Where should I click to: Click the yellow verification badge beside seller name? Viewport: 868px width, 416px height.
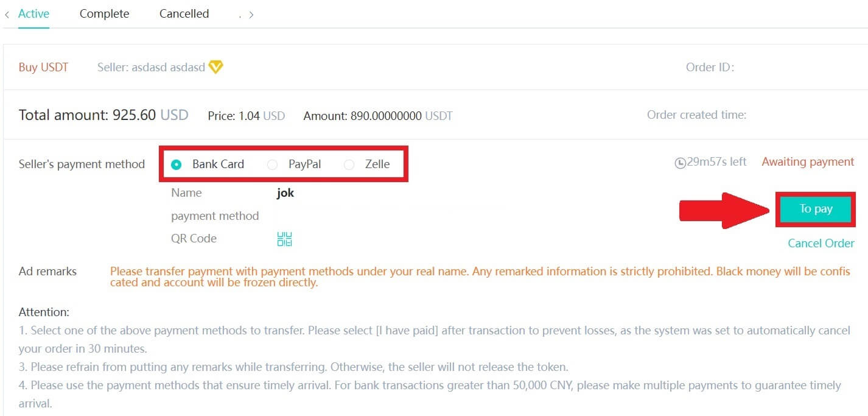(x=216, y=67)
